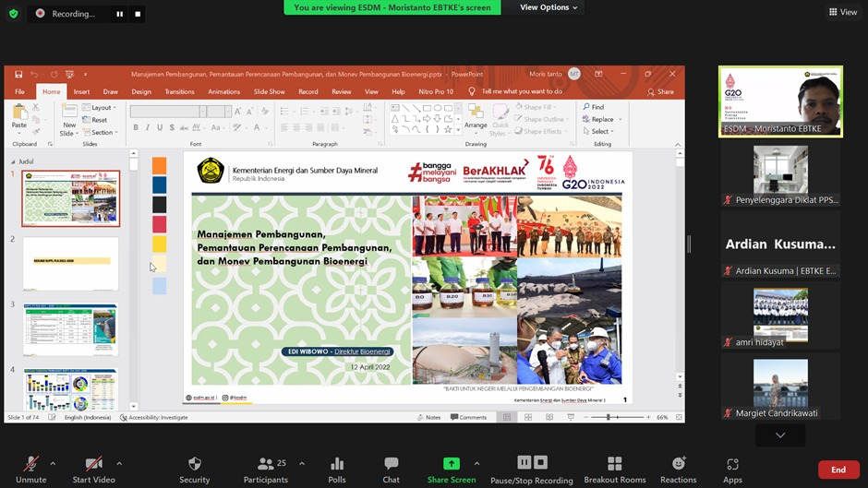Click Share button in PowerPoint

tap(660, 92)
